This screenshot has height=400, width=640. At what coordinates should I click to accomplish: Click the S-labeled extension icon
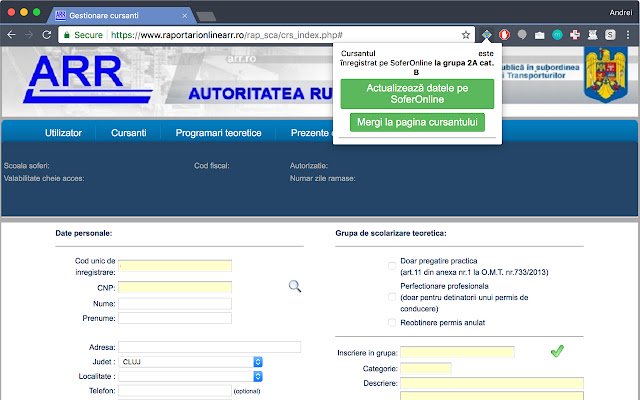610,35
